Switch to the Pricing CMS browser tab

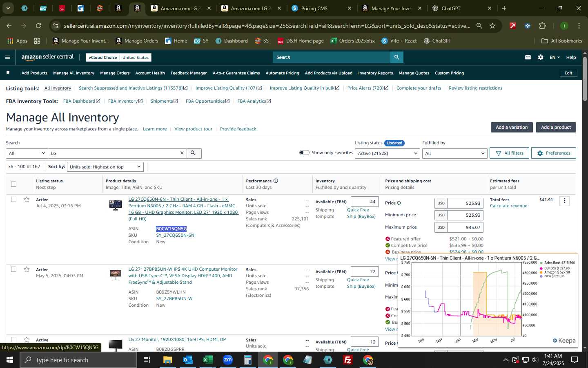(x=321, y=8)
